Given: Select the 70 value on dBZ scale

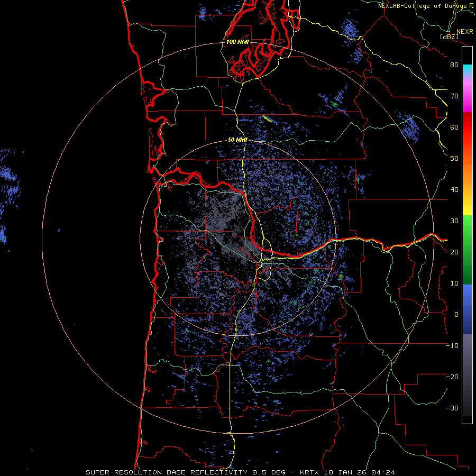Looking at the screenshot, I should tap(454, 96).
